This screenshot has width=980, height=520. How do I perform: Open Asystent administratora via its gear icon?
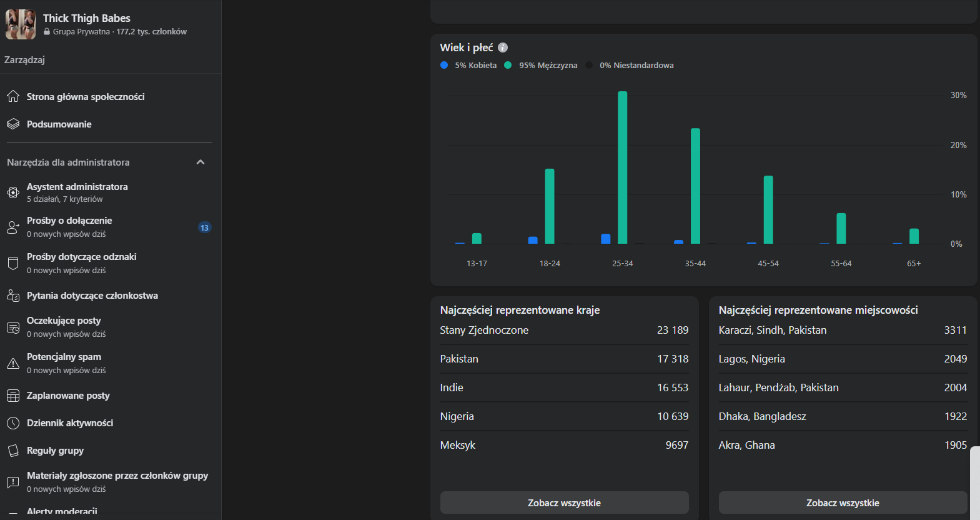tap(13, 192)
